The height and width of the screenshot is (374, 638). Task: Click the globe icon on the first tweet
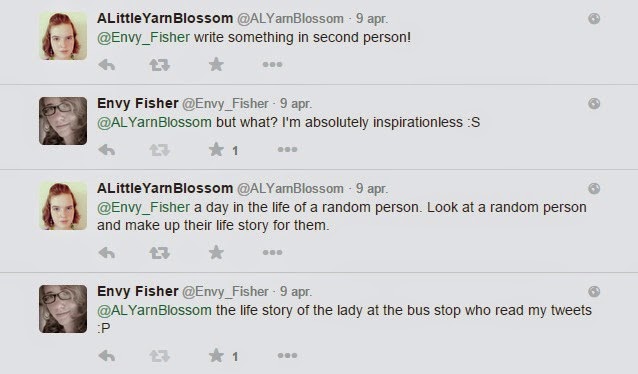click(594, 18)
